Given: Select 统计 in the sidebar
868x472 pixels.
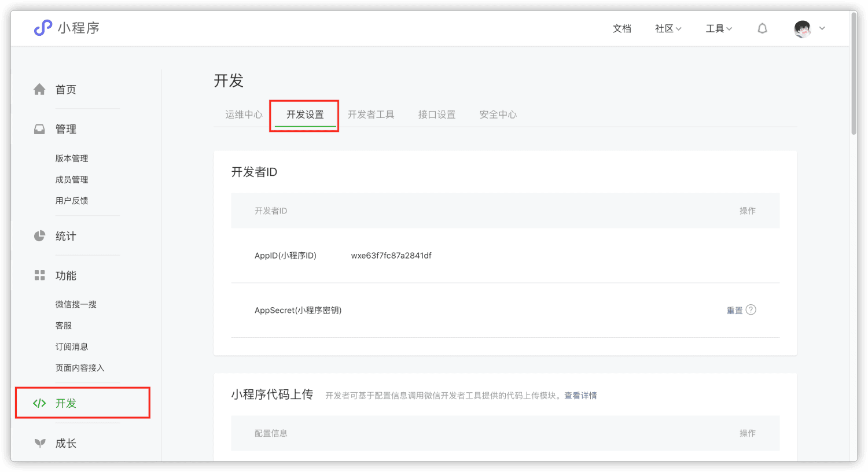Looking at the screenshot, I should [x=66, y=236].
